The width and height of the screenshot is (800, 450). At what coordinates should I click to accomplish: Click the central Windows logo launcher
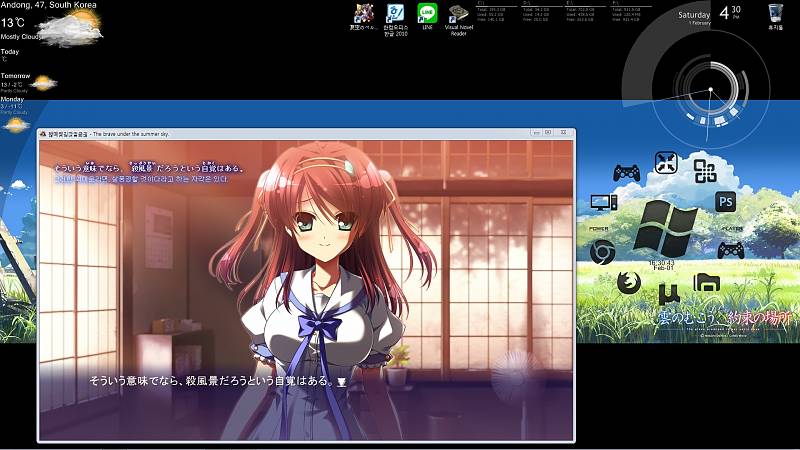665,227
